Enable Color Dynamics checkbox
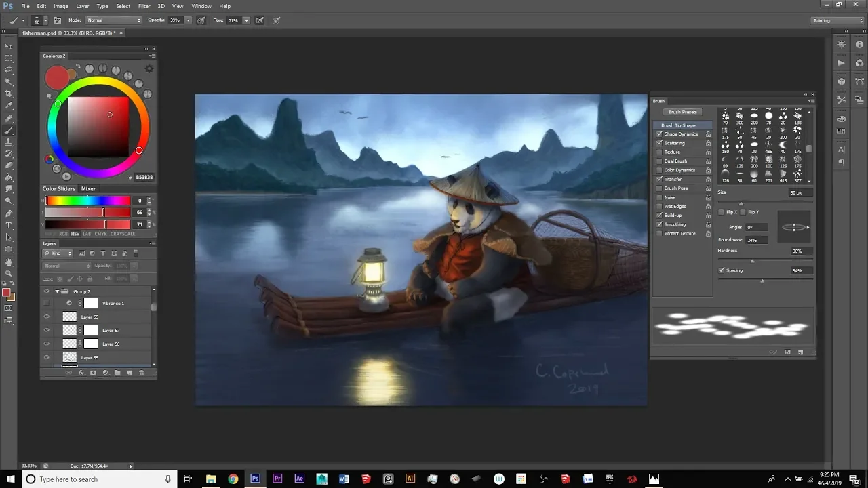The image size is (868, 488). coord(659,170)
